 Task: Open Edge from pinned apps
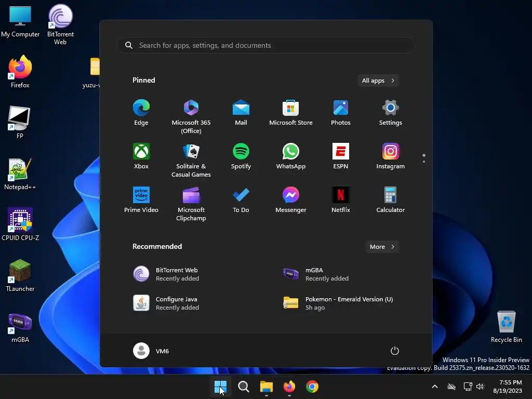[141, 113]
